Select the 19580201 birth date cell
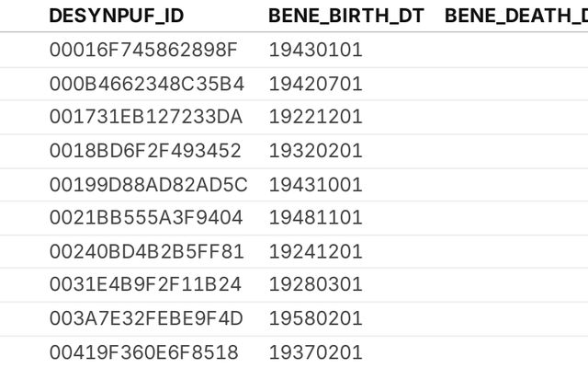The width and height of the screenshot is (588, 368). (x=315, y=318)
